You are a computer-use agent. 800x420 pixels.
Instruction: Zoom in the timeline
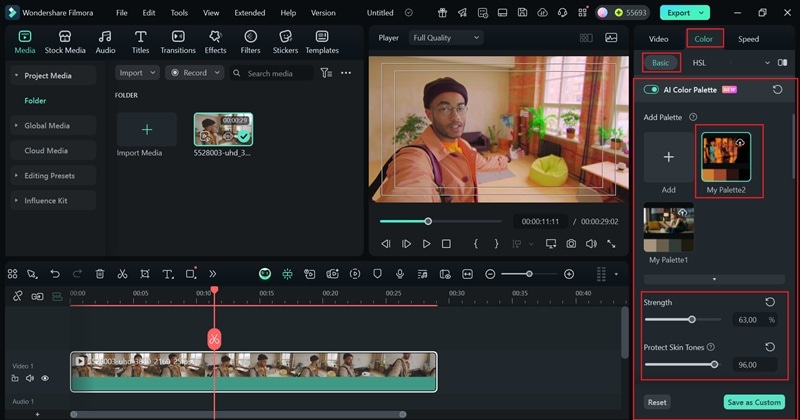coord(569,274)
